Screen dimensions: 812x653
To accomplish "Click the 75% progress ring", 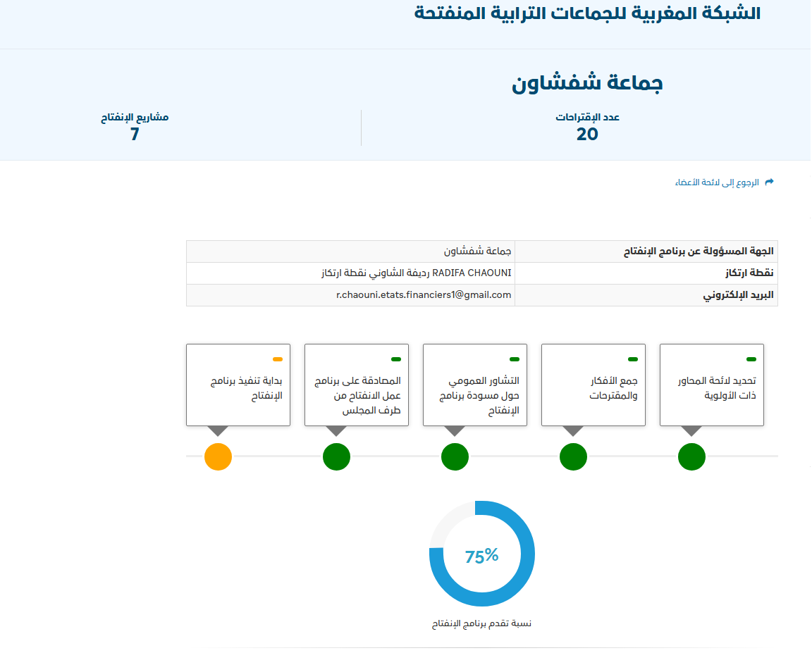I will (x=482, y=554).
